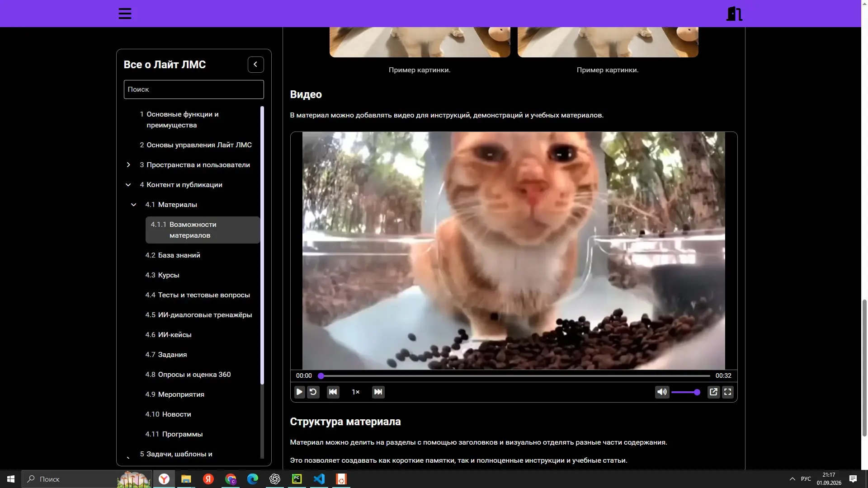Click the left example picture thumbnail
This screenshot has width=868, height=488.
coord(420,42)
